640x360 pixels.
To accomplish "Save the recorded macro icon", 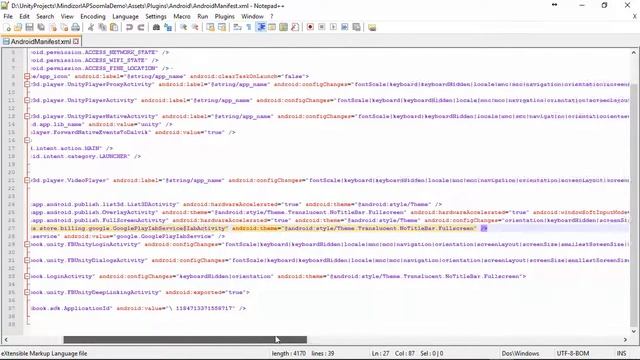I will [x=356, y=27].
